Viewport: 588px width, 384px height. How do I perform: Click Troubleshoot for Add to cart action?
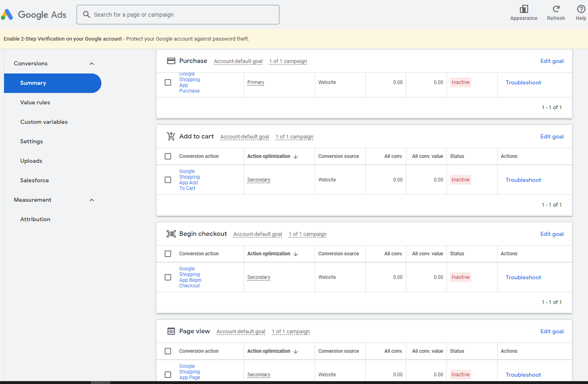(x=523, y=179)
